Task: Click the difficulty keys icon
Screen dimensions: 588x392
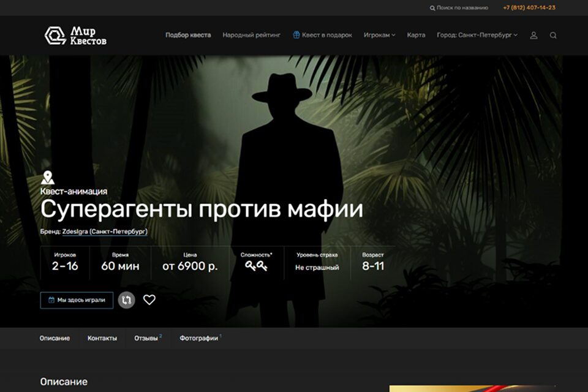Action: 257,266
